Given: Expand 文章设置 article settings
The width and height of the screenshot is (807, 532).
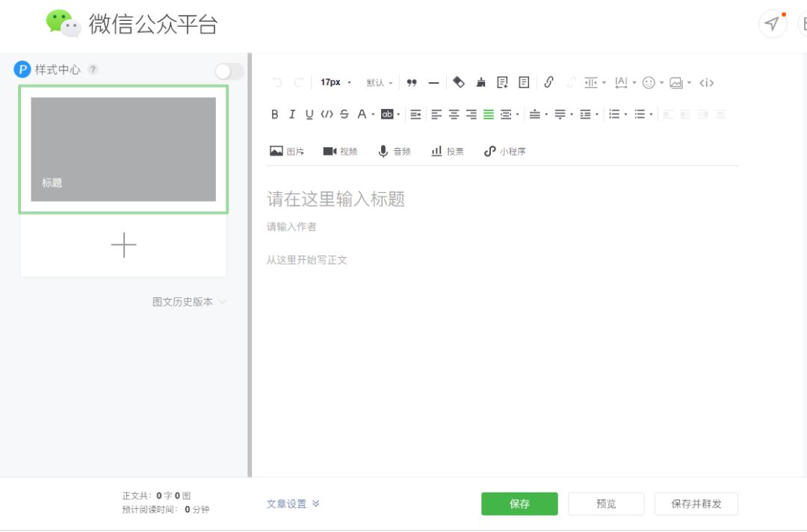Looking at the screenshot, I should click(x=292, y=504).
